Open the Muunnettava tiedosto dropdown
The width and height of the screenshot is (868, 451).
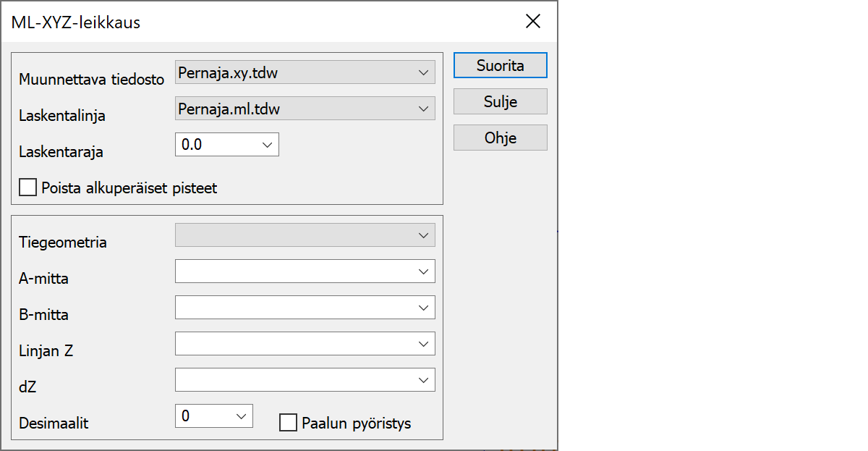point(423,72)
